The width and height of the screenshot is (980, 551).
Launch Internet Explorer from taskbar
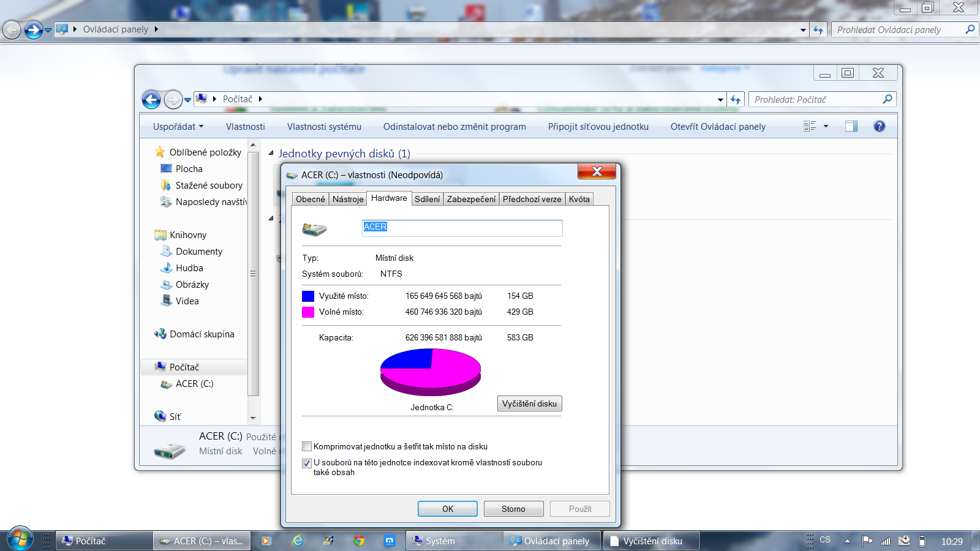tap(298, 541)
